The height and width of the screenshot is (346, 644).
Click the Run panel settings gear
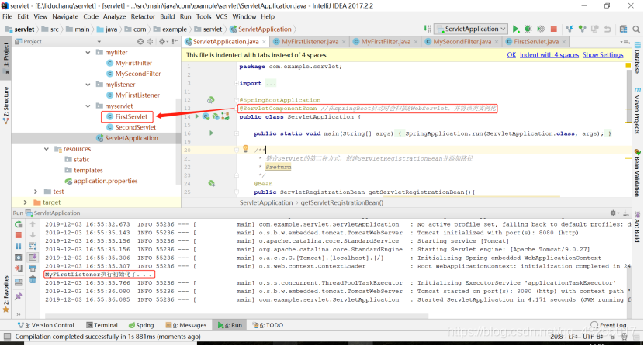pyautogui.click(x=614, y=213)
